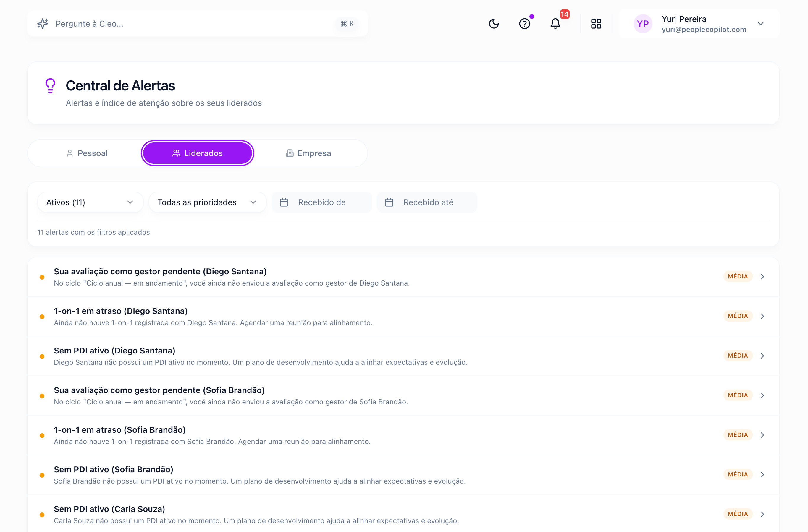Open the apps grid icon

click(x=596, y=24)
